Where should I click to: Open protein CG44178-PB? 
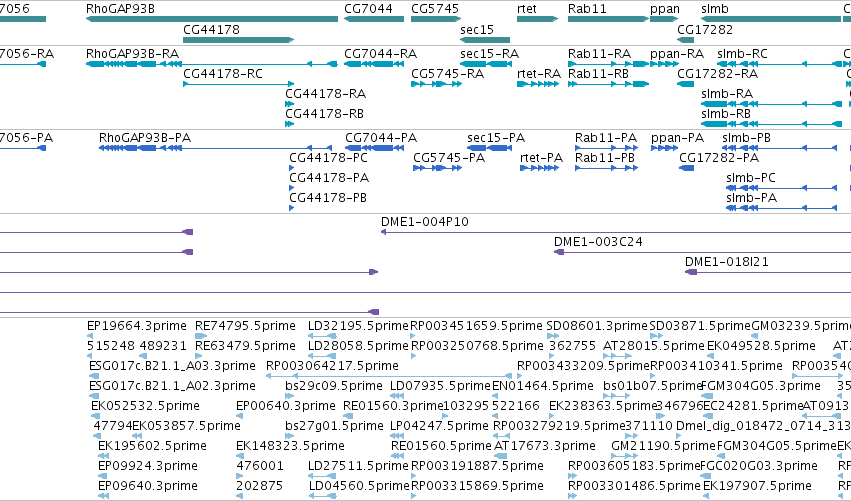click(x=328, y=198)
